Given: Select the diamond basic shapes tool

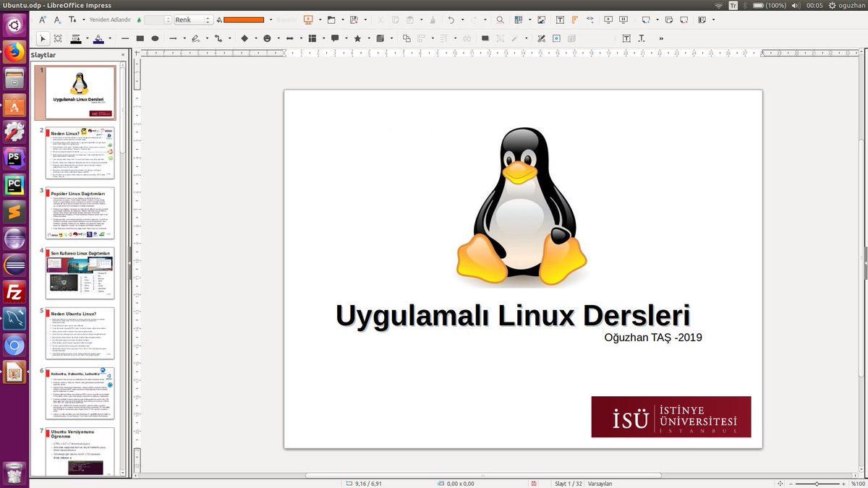Looking at the screenshot, I should pyautogui.click(x=244, y=38).
